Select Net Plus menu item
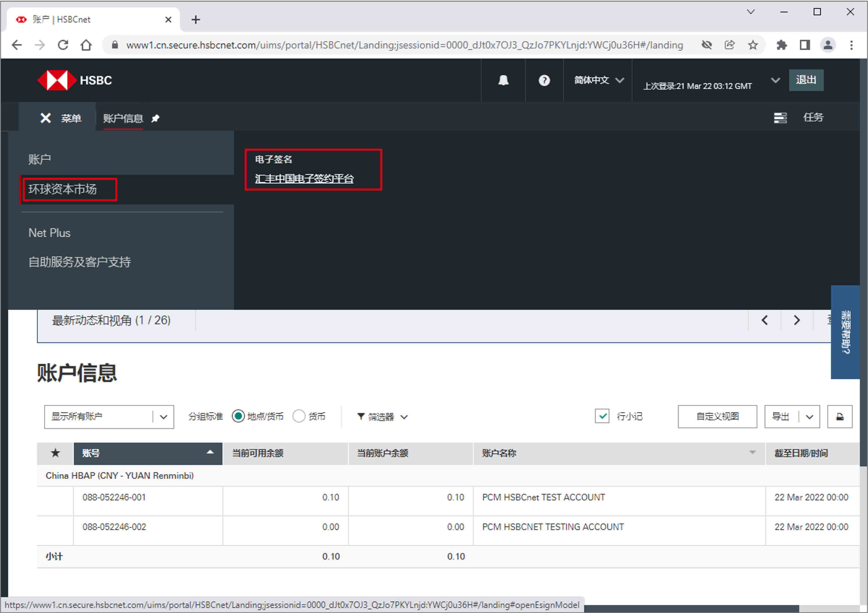 [x=50, y=233]
